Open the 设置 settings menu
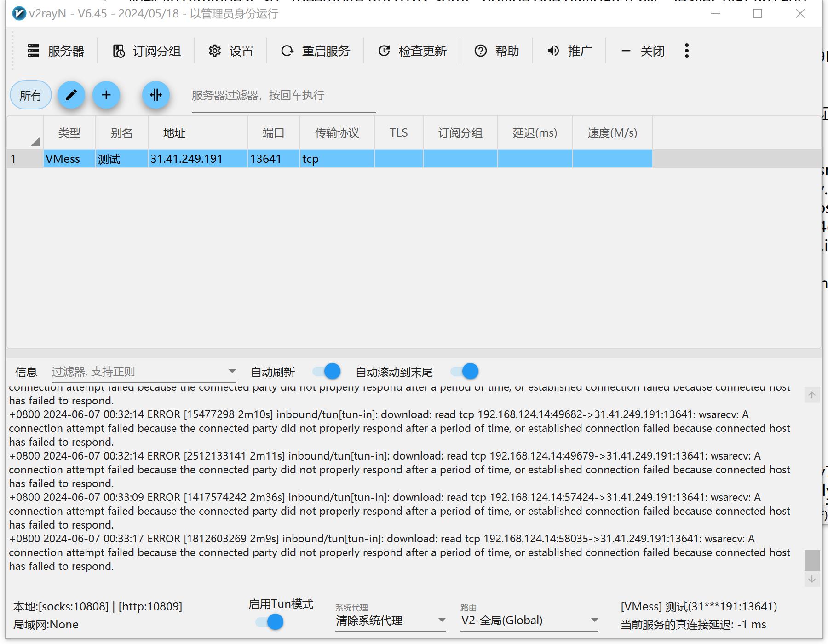 pyautogui.click(x=231, y=51)
